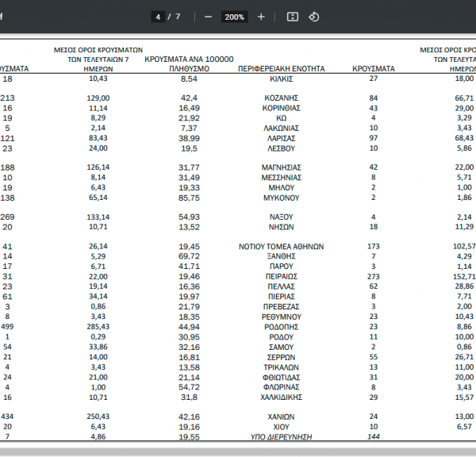Click the ΥΠΟ ΔΙΕΡΕΥΝΗΣΗ row label
Screen dimensions: 476x457
pyautogui.click(x=282, y=437)
